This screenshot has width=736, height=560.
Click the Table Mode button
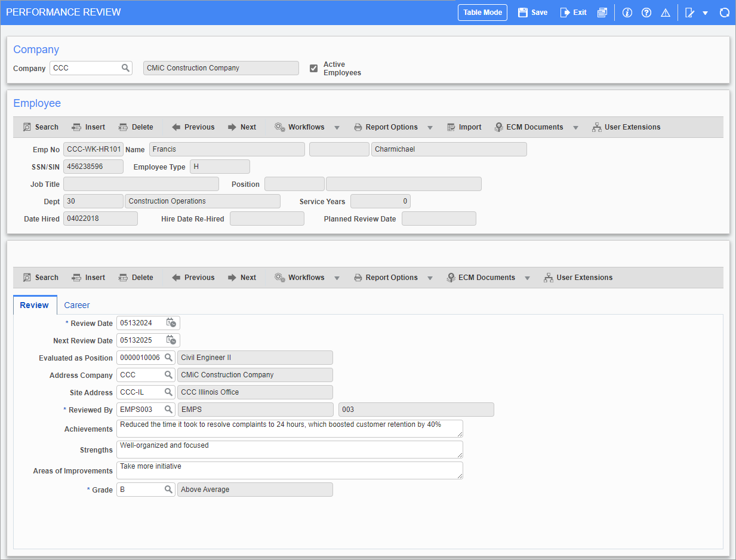coord(482,13)
